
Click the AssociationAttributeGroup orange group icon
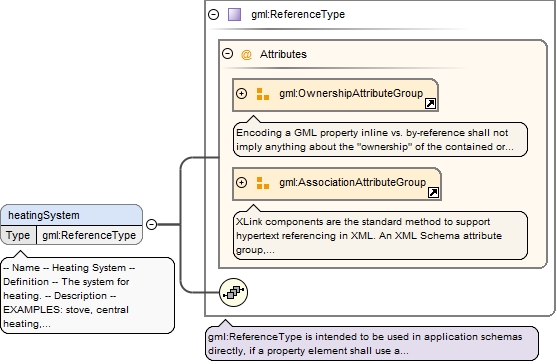[263, 183]
